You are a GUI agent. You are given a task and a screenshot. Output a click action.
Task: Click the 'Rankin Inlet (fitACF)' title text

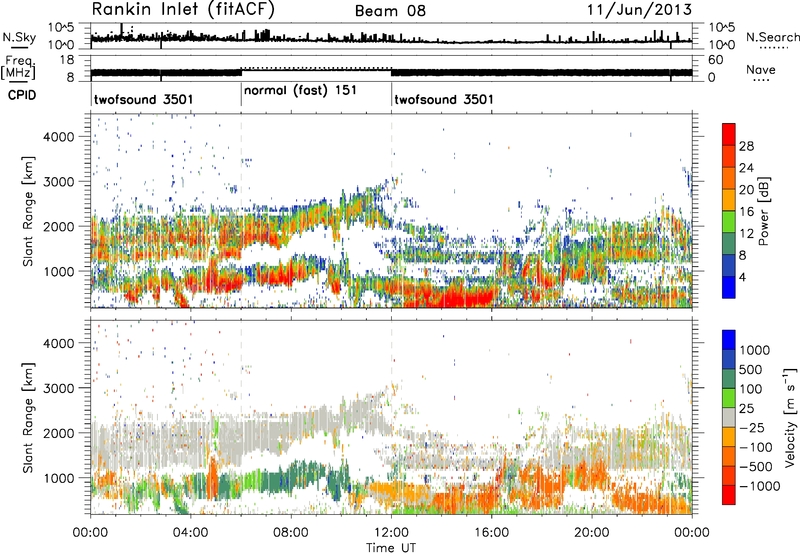[x=183, y=10]
